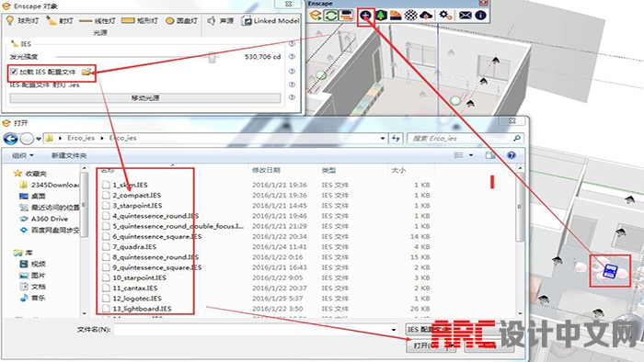The height and width of the screenshot is (362, 644).
Task: Toggle live update sync icon
Action: click(330, 16)
